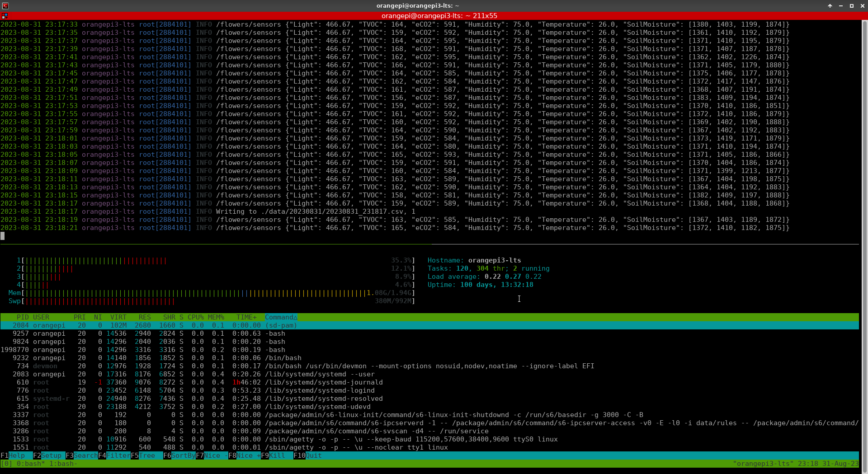Click the tmux window 0:bash* in status bar
The image size is (868, 474).
31,464
